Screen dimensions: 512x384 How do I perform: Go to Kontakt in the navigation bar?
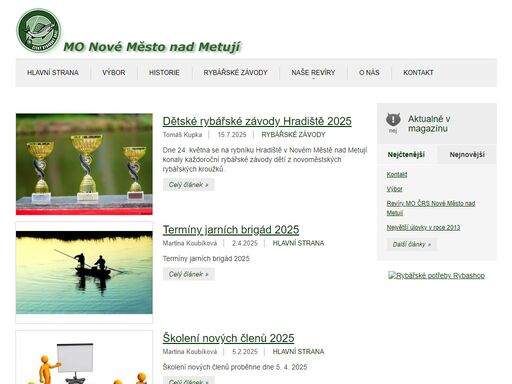coord(418,73)
